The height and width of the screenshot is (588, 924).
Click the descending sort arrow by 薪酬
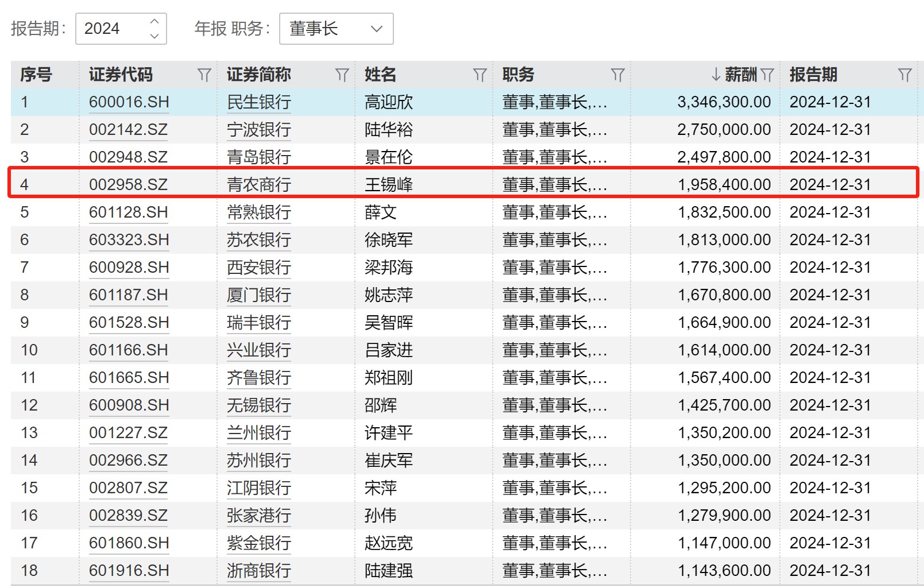(716, 75)
